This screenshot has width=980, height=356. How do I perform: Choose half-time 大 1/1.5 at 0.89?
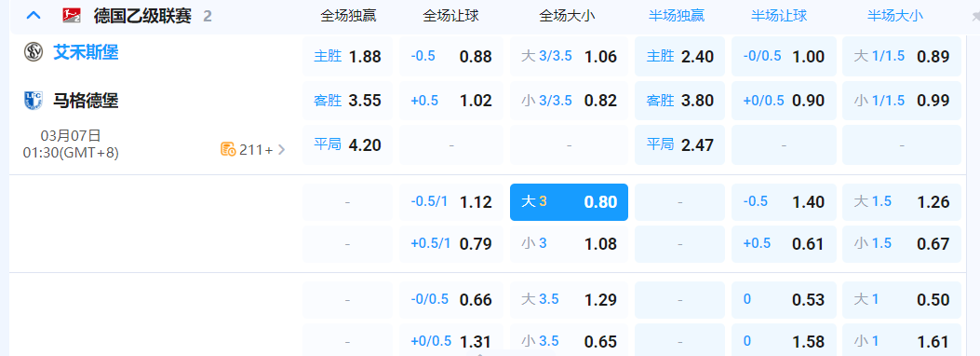tap(902, 56)
